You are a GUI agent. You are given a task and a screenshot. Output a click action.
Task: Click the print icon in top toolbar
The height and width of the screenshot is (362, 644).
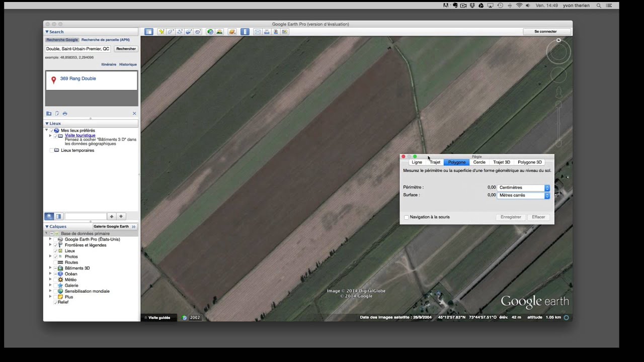pyautogui.click(x=267, y=32)
